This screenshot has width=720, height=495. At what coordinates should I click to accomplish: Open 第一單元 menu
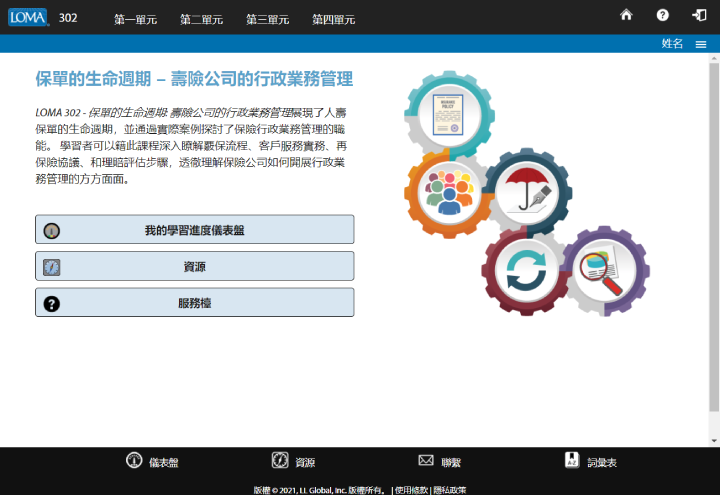[135, 19]
